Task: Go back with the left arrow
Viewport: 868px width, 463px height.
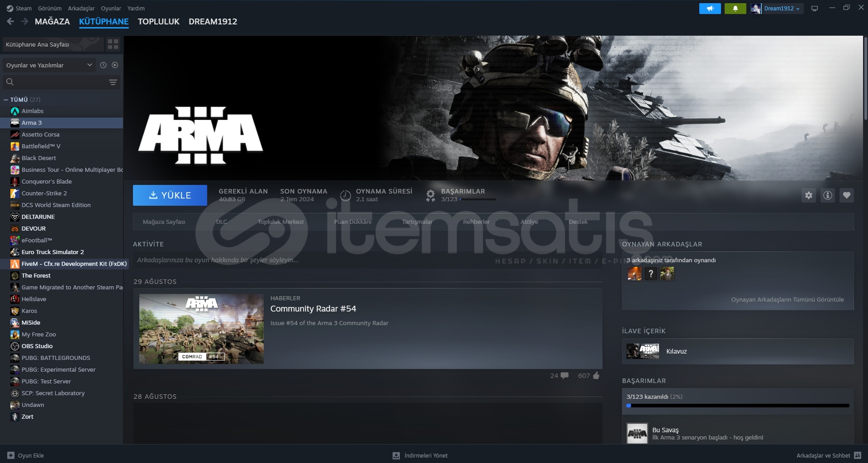Action: click(x=11, y=21)
